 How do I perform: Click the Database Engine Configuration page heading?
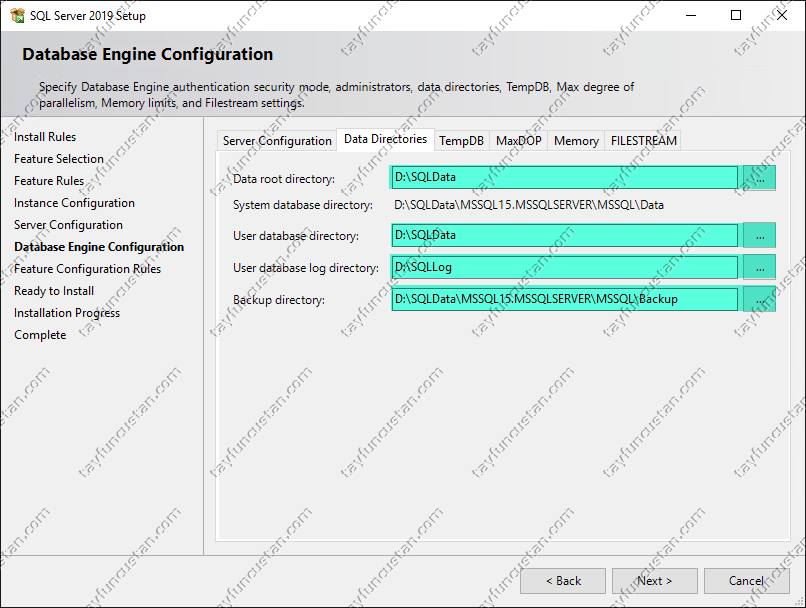click(x=148, y=54)
